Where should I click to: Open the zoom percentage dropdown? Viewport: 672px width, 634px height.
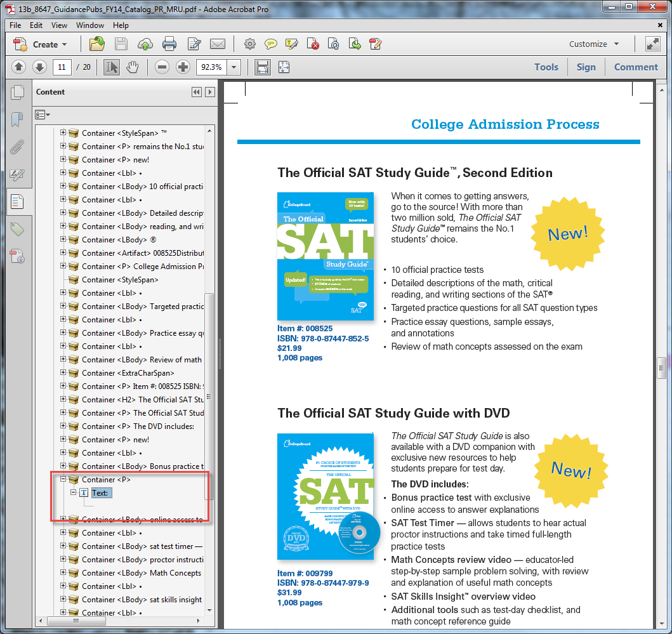[234, 67]
